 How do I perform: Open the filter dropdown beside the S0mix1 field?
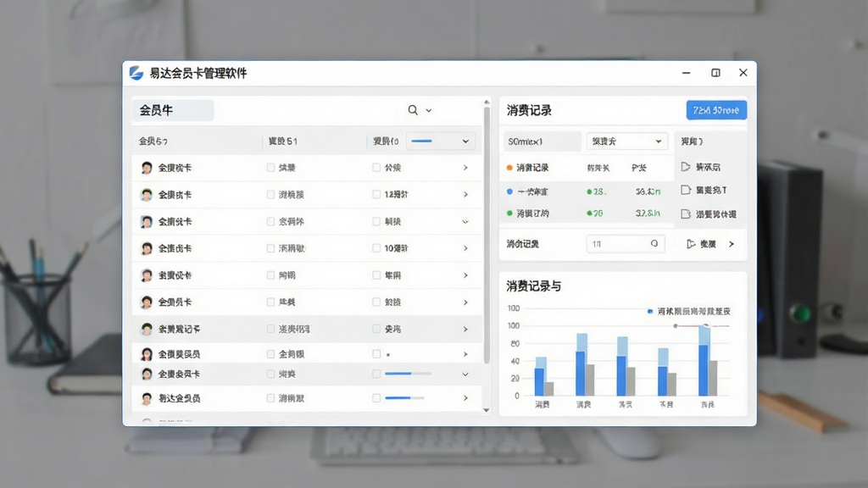pos(626,141)
